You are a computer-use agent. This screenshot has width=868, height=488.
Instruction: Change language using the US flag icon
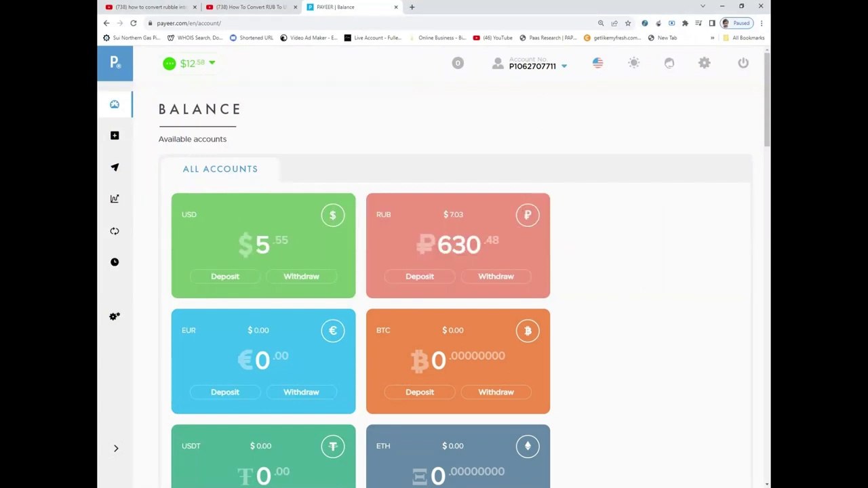click(x=597, y=63)
